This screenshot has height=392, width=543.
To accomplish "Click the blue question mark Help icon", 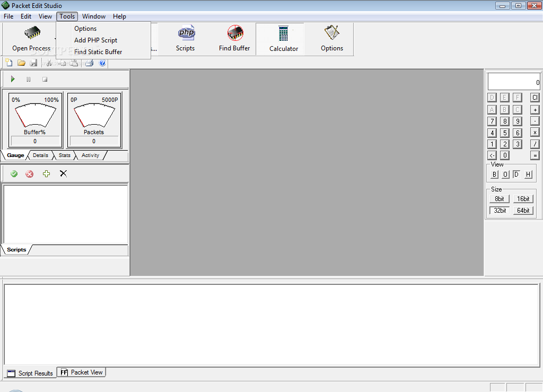I will [x=102, y=63].
